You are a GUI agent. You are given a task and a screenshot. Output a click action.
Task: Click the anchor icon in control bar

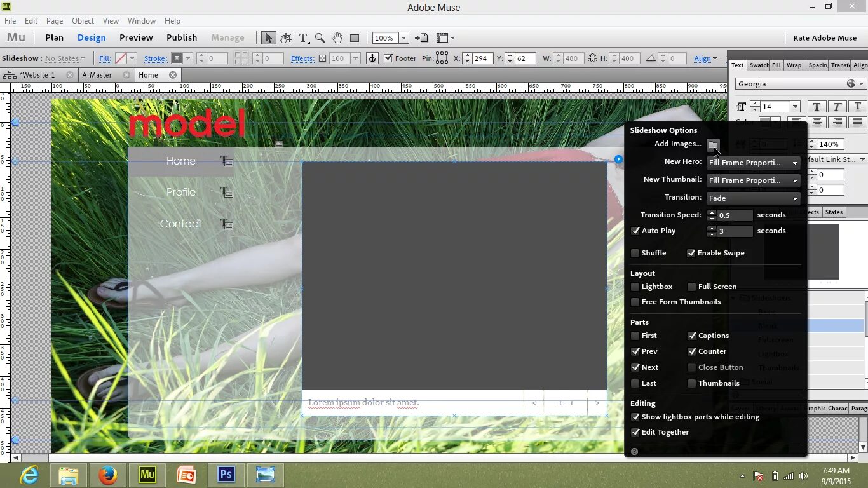pos(372,58)
